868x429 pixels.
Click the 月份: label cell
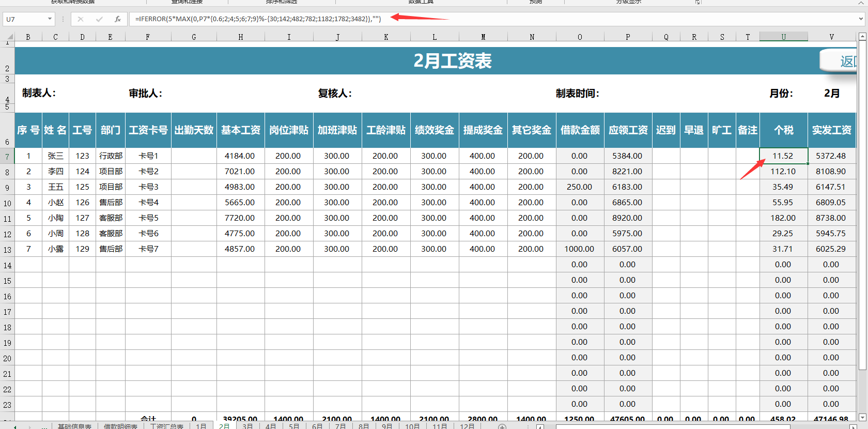point(781,93)
